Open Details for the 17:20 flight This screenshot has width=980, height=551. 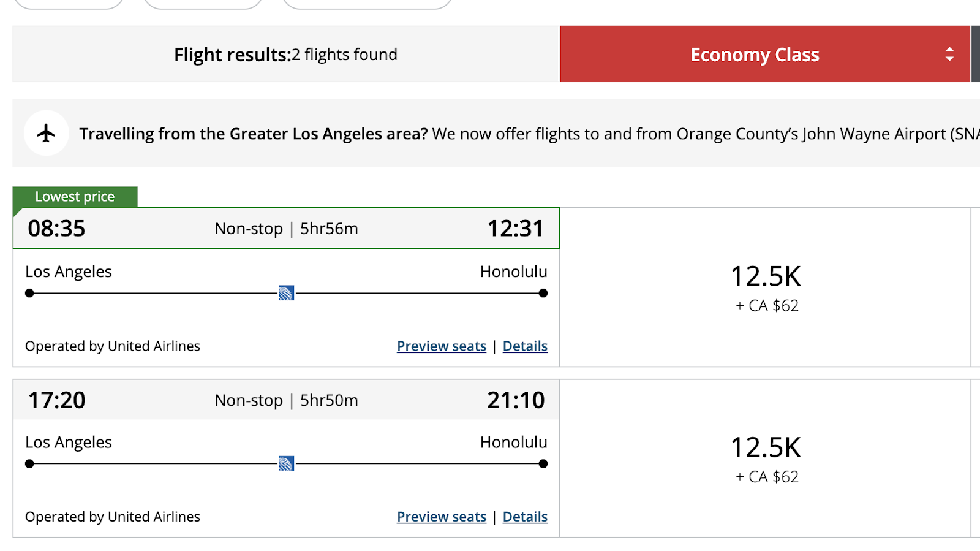click(525, 517)
